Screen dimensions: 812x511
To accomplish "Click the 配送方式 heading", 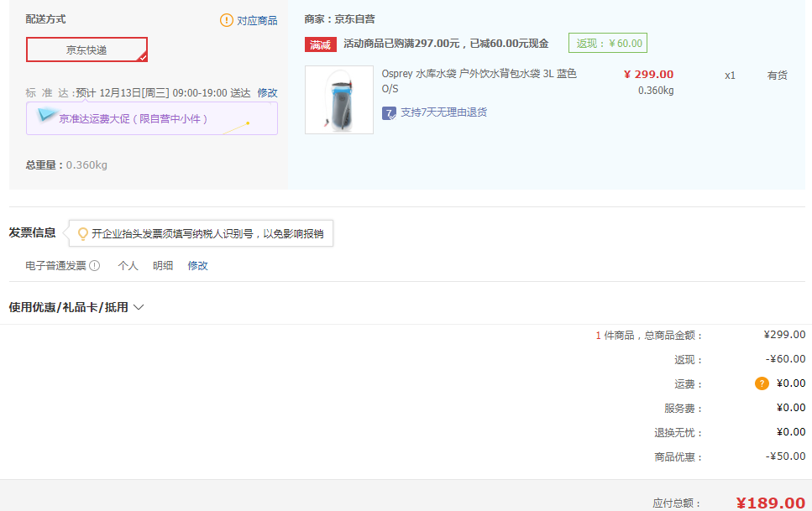I will [45, 19].
